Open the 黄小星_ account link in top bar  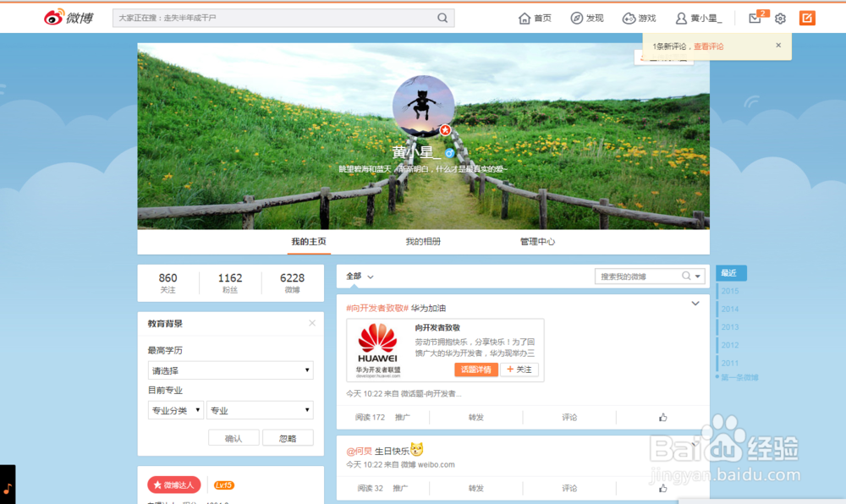click(x=699, y=19)
